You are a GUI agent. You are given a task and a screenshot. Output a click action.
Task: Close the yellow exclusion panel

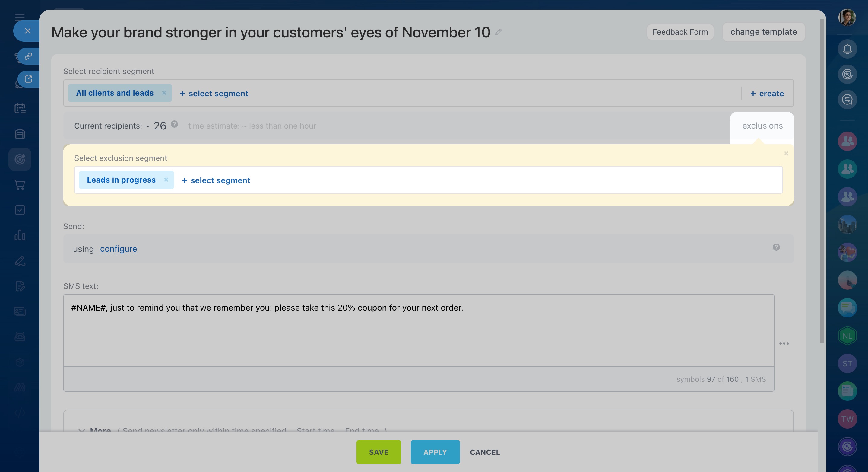pyautogui.click(x=786, y=154)
